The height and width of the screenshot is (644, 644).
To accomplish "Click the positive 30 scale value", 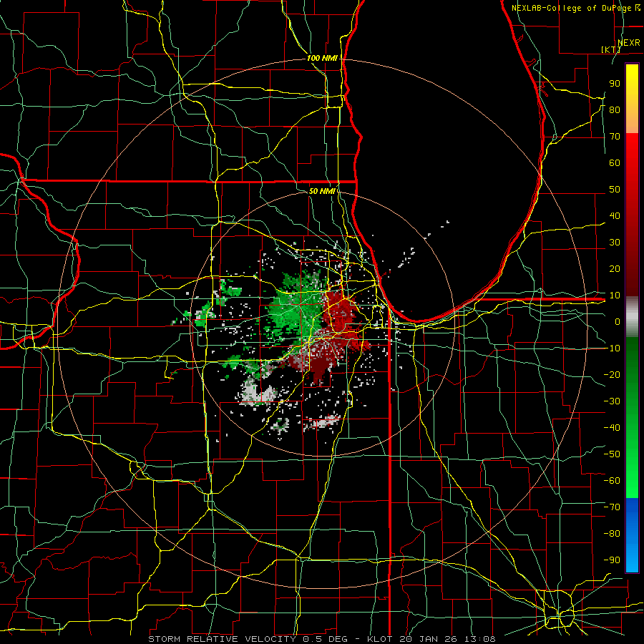I will point(615,243).
